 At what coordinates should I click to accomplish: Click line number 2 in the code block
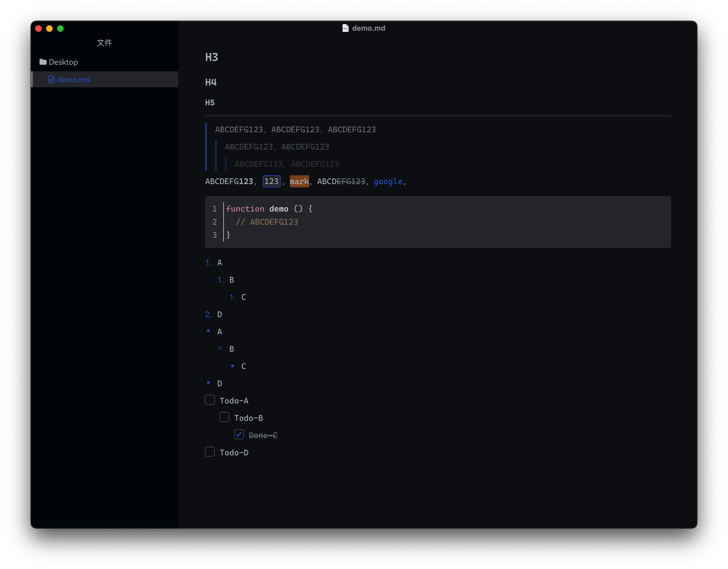[215, 222]
